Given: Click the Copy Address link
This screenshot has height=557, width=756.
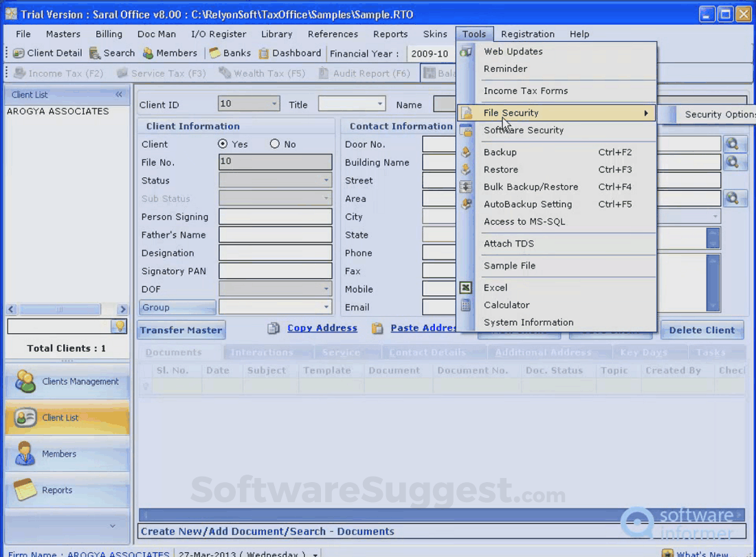Looking at the screenshot, I should [x=322, y=328].
